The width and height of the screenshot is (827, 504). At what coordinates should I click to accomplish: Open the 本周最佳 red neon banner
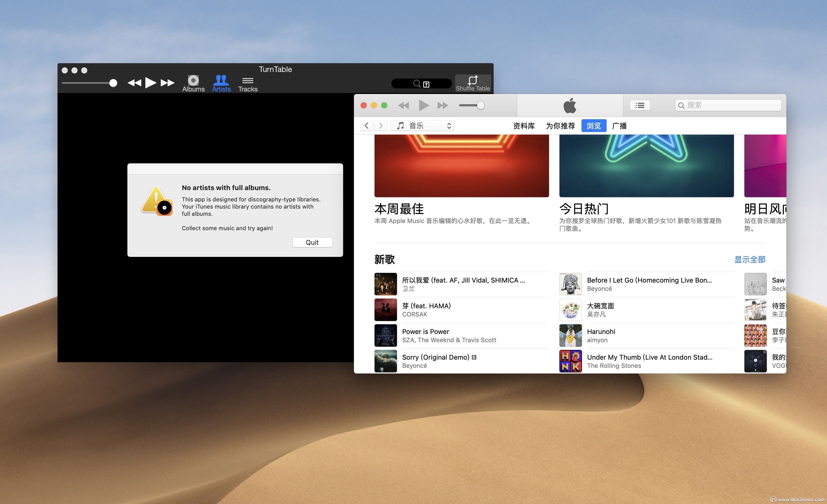point(462,166)
